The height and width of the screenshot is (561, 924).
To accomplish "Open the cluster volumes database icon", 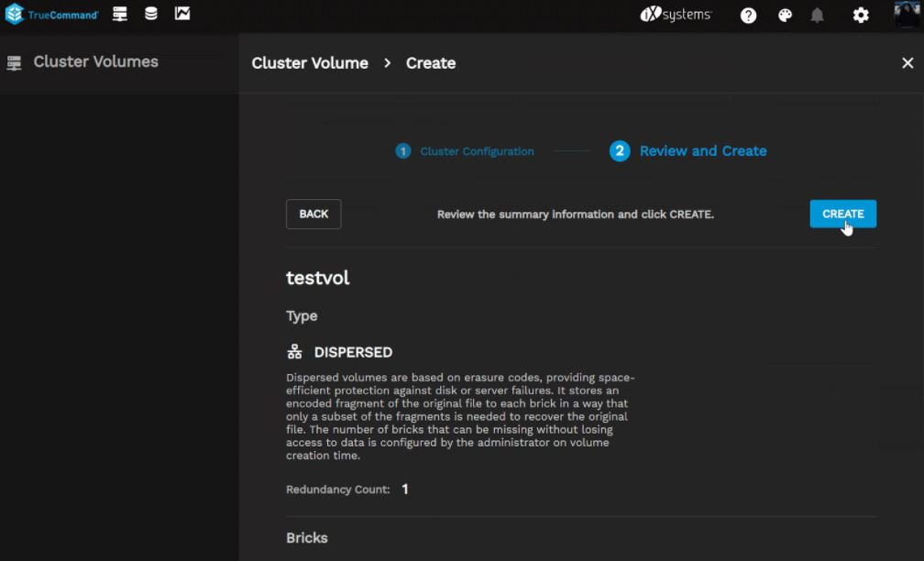I will (x=151, y=14).
